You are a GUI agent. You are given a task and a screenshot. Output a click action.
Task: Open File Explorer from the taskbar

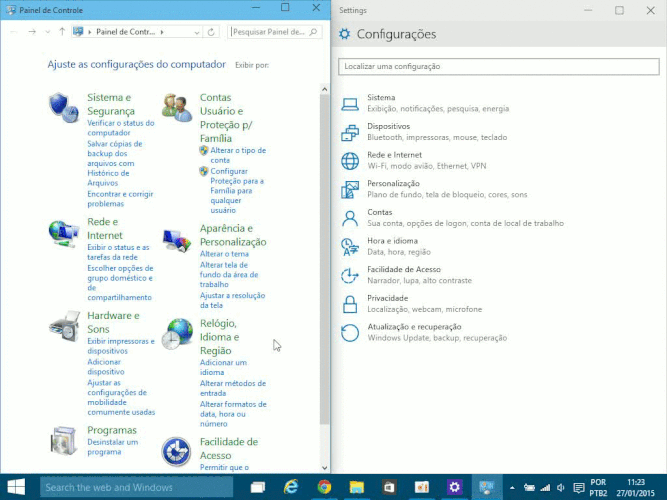point(356,487)
